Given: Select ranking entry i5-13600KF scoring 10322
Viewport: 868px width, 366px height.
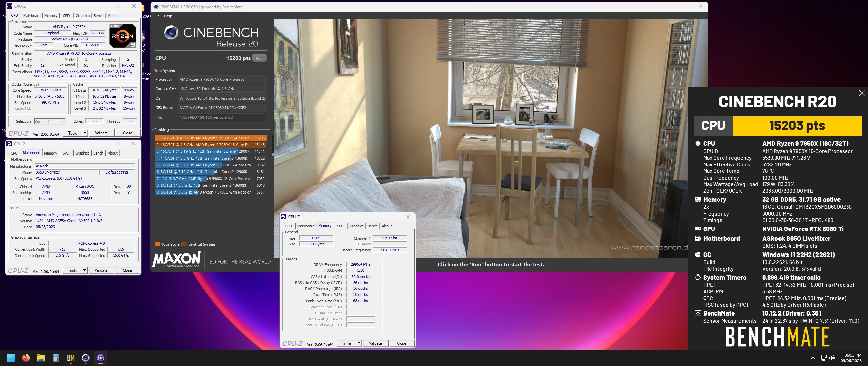Looking at the screenshot, I should click(x=211, y=158).
